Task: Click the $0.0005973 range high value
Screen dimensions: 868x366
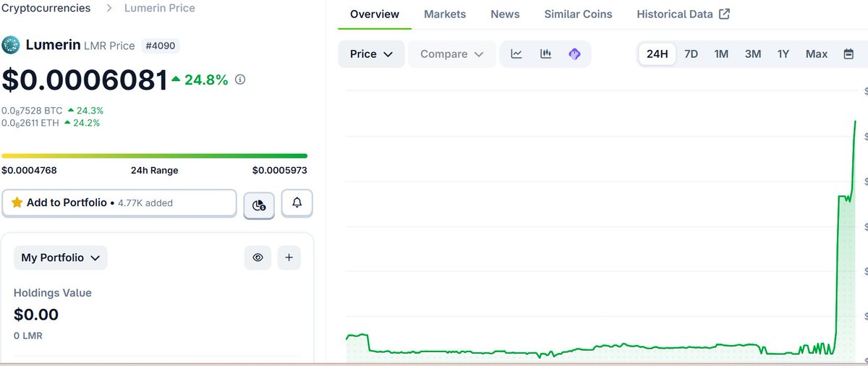Action: 280,171
